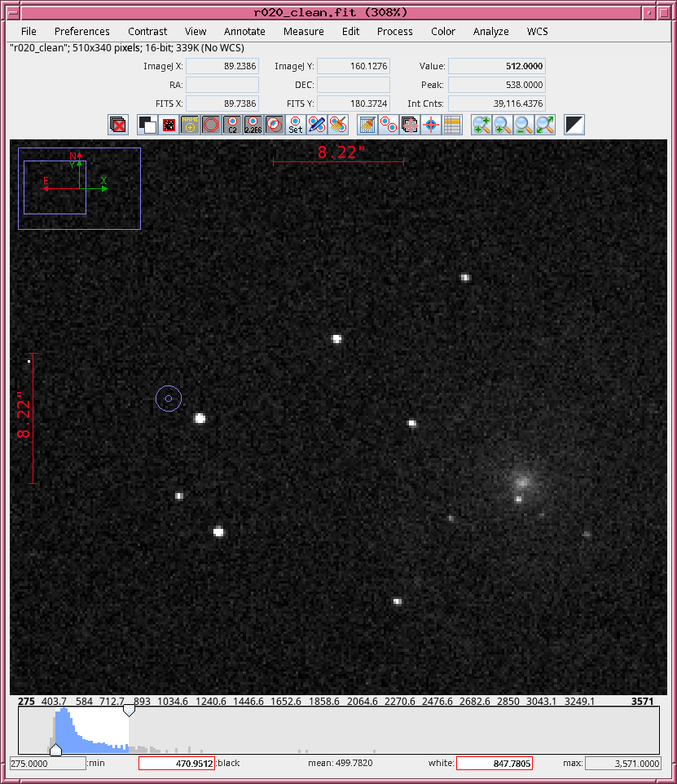The height and width of the screenshot is (784, 677).
Task: Open the Set aperture settings icon
Action: click(x=295, y=125)
